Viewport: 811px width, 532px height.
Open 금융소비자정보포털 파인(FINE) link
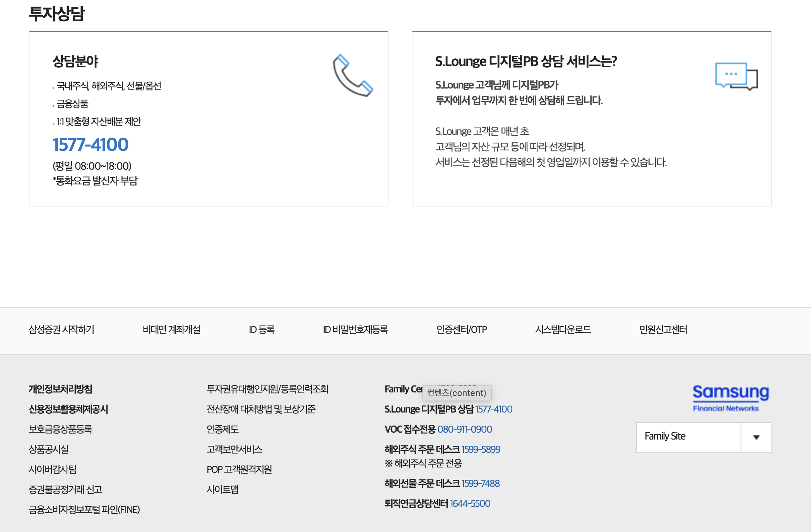tap(84, 510)
